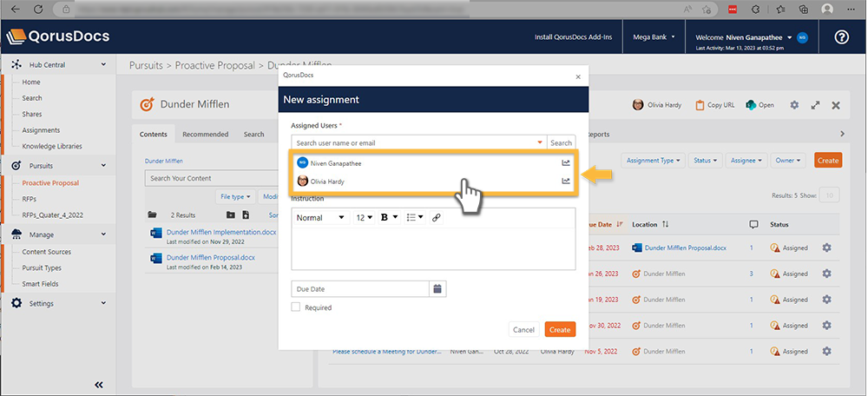This screenshot has width=868, height=396.
Task: Open pursuit in SharePoint via Open icon
Action: [751, 105]
